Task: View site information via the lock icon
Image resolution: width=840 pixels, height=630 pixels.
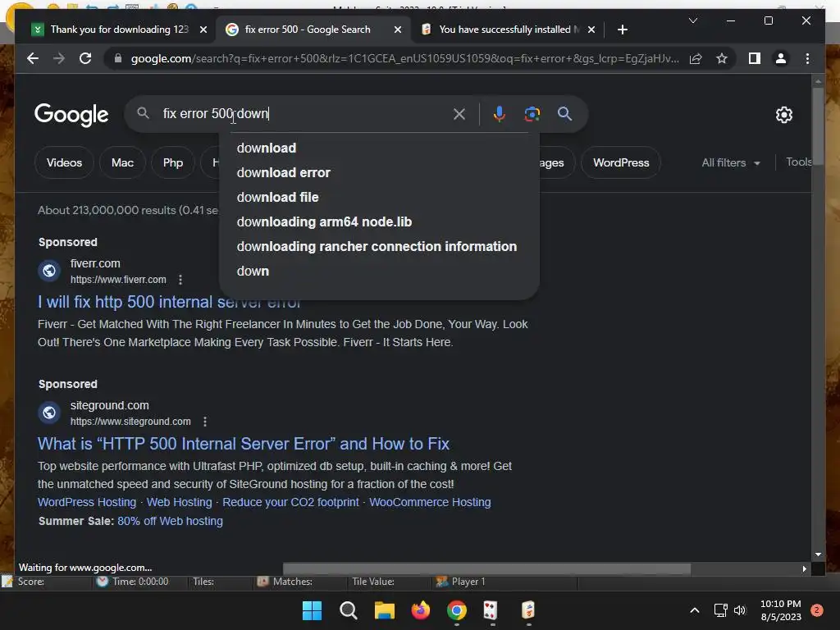Action: click(118, 58)
